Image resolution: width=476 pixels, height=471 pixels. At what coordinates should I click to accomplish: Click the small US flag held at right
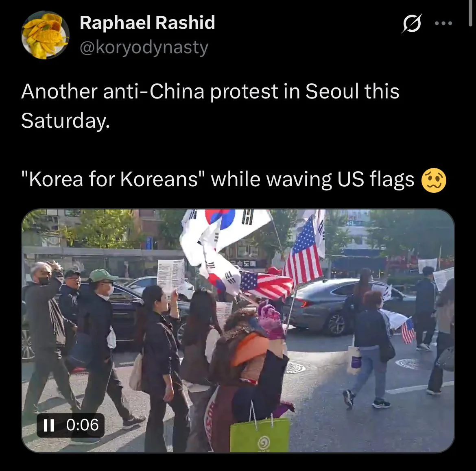408,331
